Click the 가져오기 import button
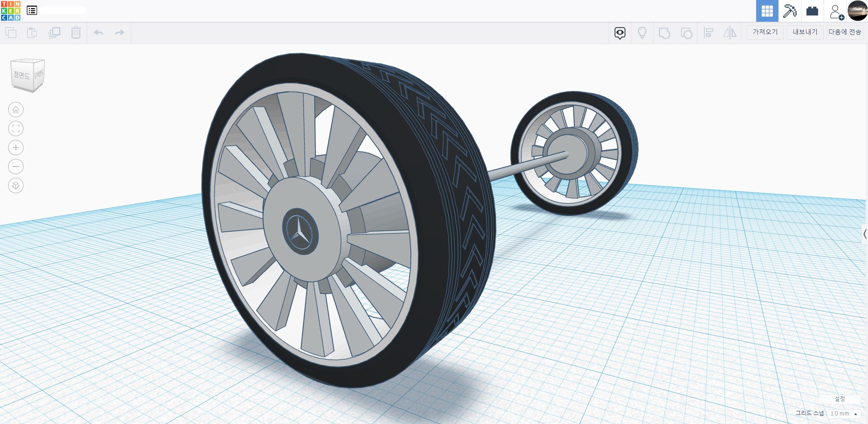 [765, 32]
